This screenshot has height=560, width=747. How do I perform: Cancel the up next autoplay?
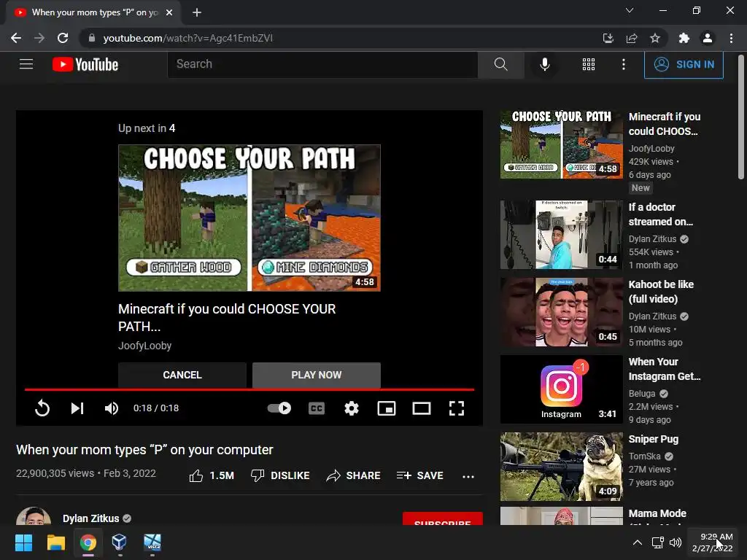tap(182, 375)
